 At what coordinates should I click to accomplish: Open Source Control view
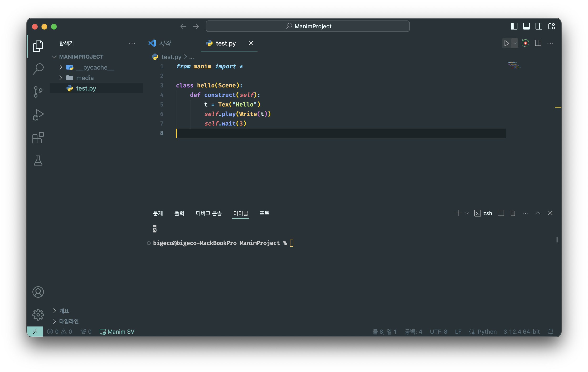click(x=38, y=92)
